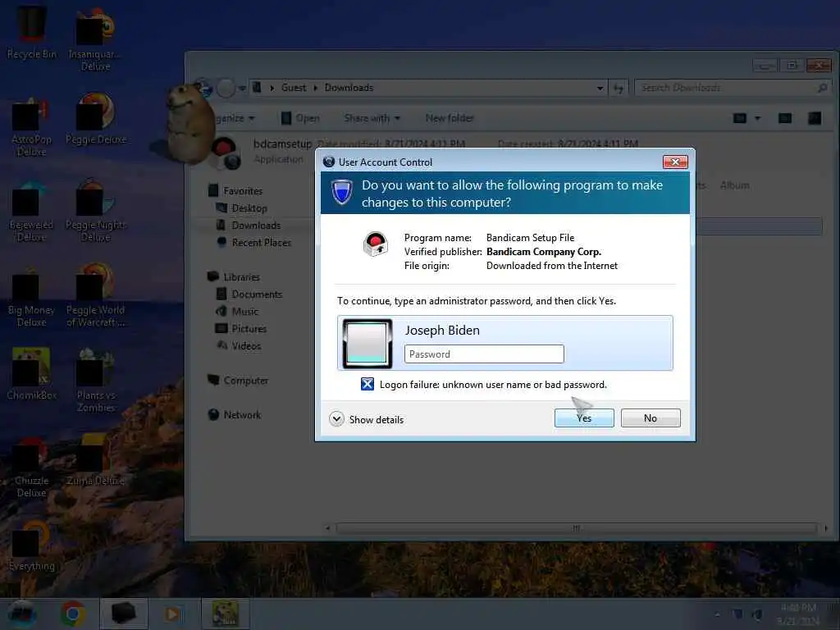Open Peggle Nights Deluxe desktop icon

click(x=96, y=211)
